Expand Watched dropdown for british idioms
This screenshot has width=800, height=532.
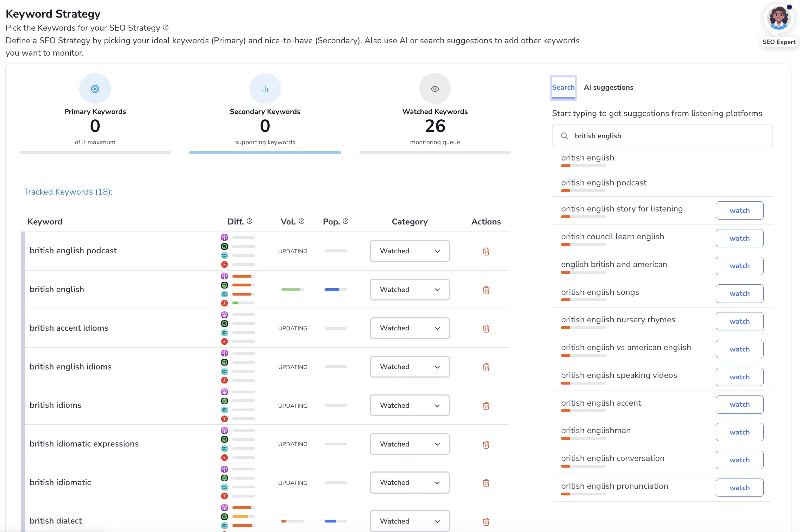[410, 405]
